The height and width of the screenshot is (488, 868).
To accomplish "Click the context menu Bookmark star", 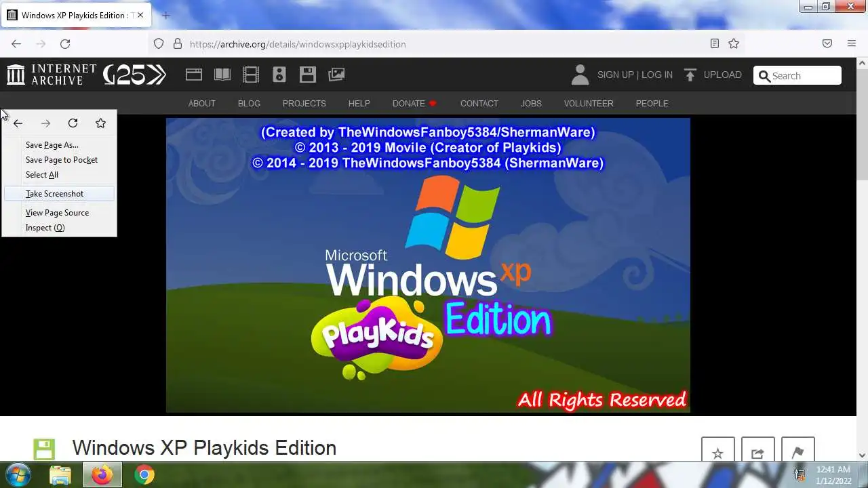I will tap(100, 123).
